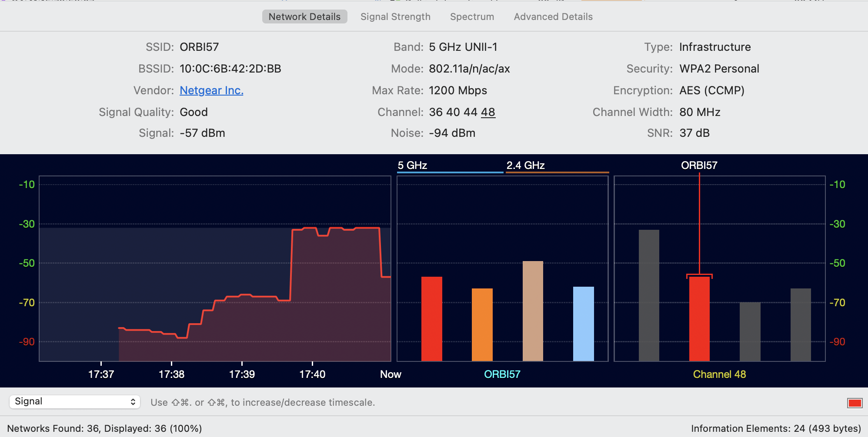Click the Information Elements status text

[x=775, y=428]
